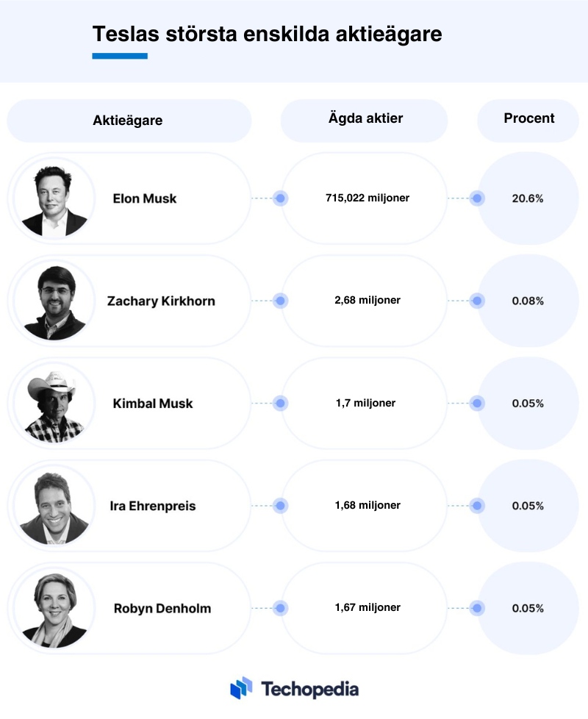Click the blue dot beside Robyn Denholm's name
The image size is (588, 719).
tap(281, 609)
